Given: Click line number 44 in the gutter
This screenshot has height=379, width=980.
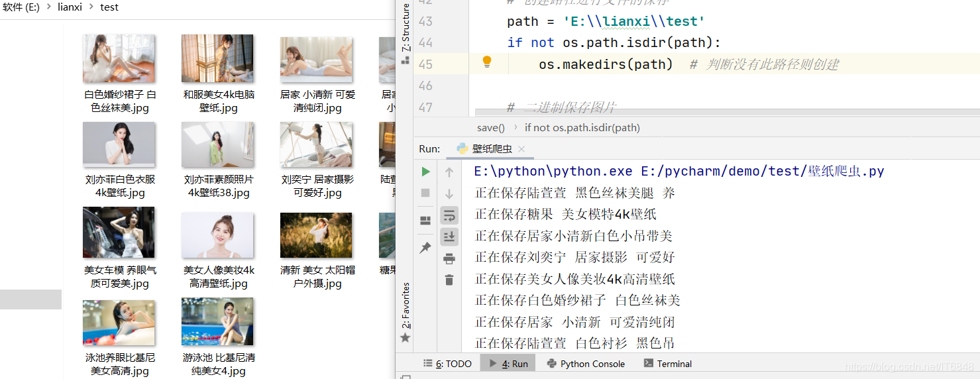Looking at the screenshot, I should [x=425, y=42].
